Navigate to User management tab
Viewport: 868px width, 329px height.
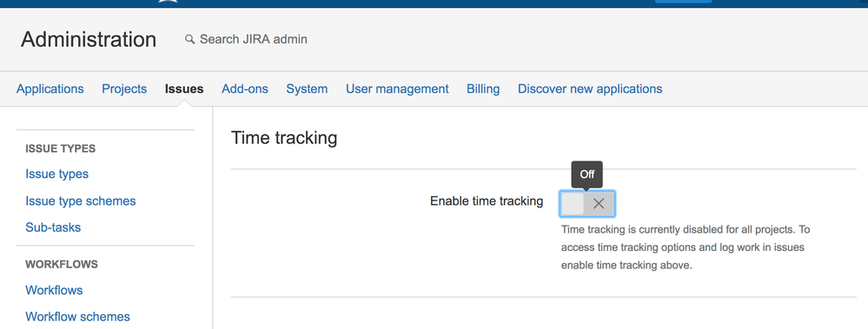tap(397, 89)
